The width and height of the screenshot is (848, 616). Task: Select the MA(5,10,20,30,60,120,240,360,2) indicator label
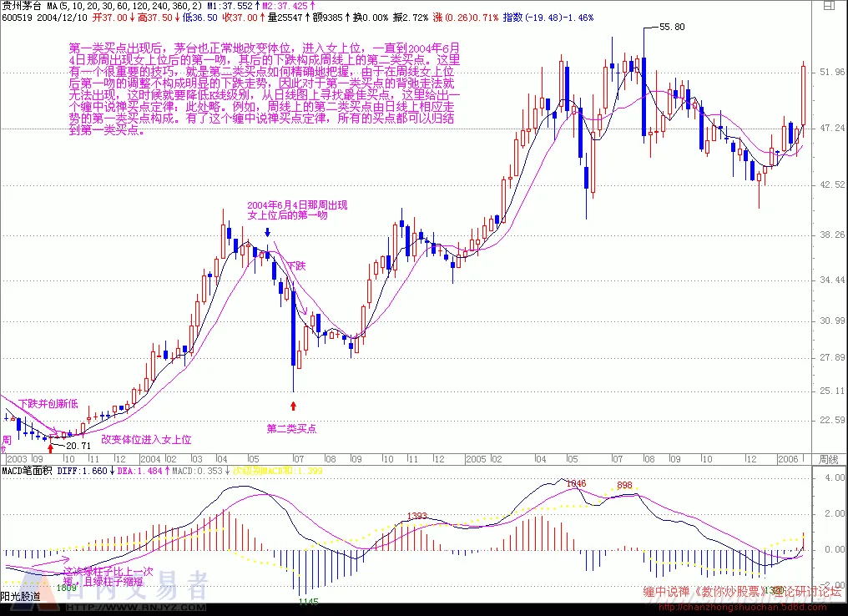point(124,6)
